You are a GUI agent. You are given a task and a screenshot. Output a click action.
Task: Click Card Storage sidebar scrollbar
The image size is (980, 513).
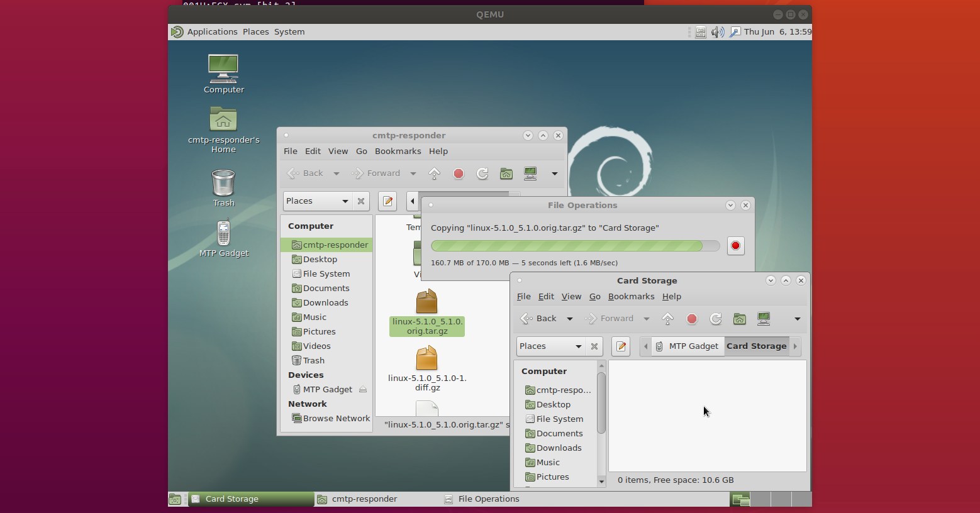click(x=601, y=402)
